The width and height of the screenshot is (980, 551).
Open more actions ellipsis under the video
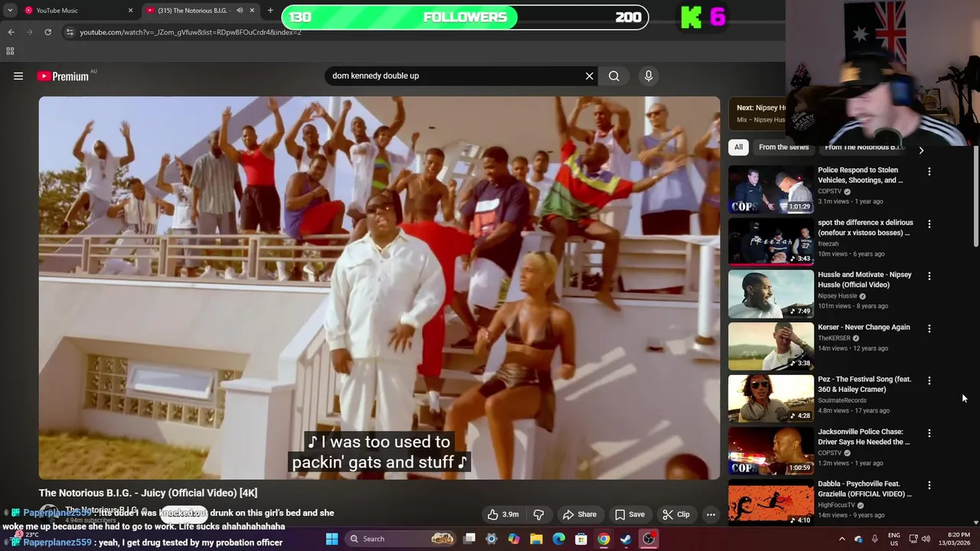click(710, 514)
